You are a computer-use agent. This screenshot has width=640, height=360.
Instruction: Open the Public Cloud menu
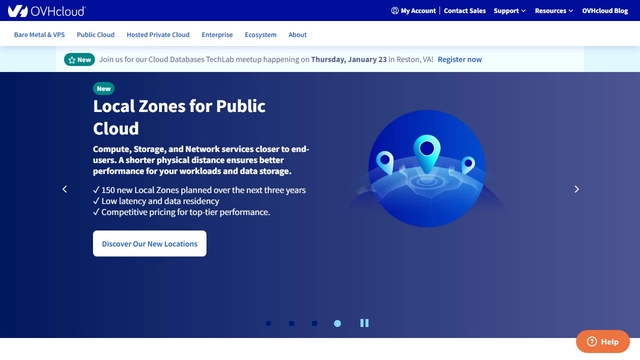(96, 35)
